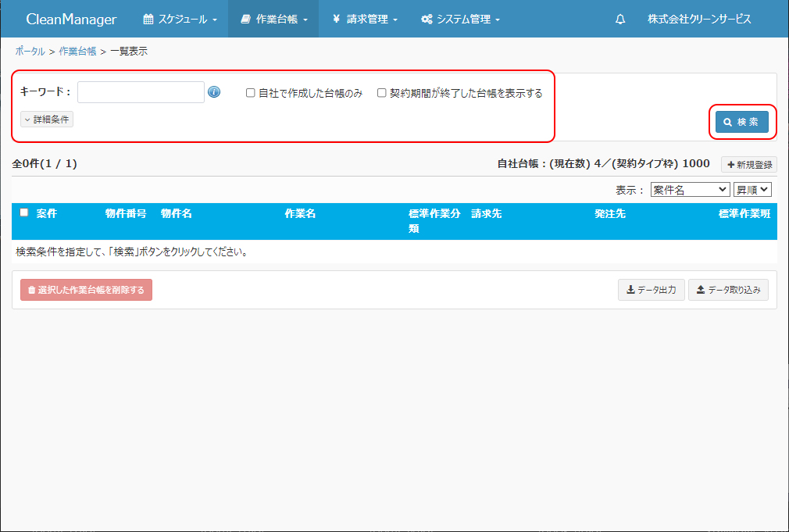Image resolution: width=789 pixels, height=532 pixels.
Task: Click the キーワード input field
Action: (141, 92)
